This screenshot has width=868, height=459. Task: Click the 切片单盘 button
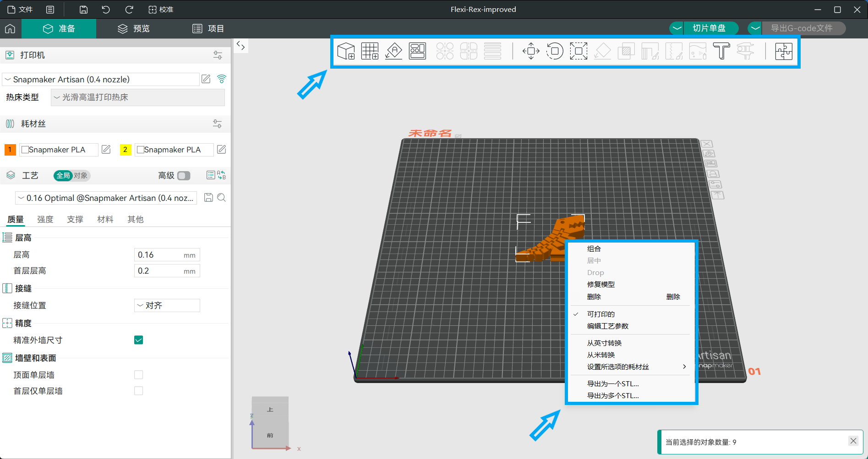point(710,28)
